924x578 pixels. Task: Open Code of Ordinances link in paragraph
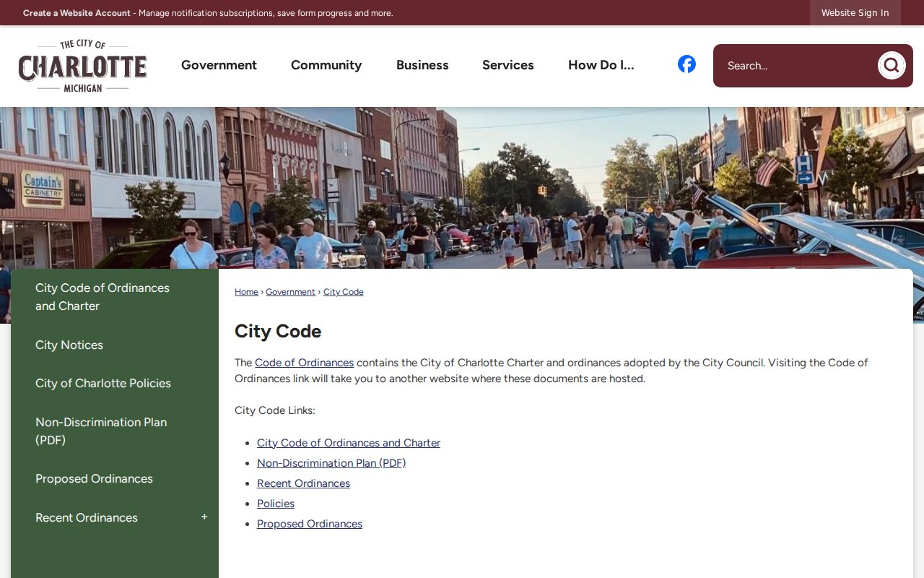(304, 363)
